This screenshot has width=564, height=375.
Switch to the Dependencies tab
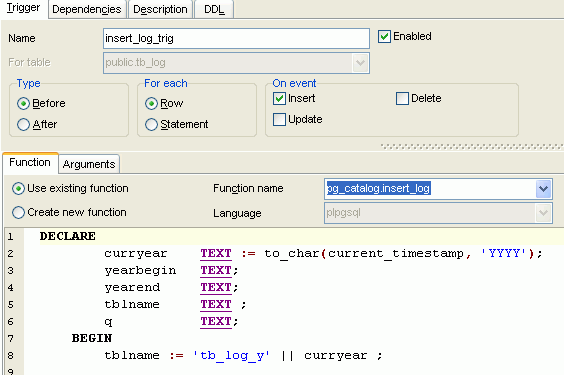point(87,9)
